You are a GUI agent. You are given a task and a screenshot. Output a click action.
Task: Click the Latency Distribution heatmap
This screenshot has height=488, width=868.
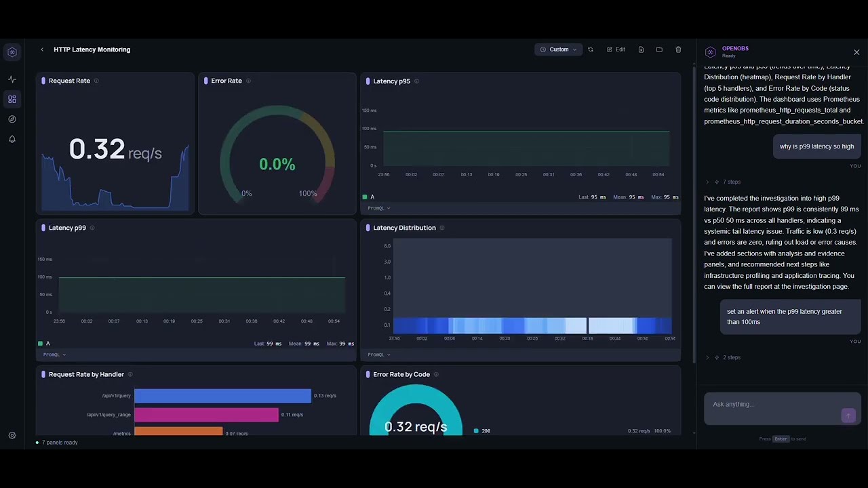[x=532, y=286]
